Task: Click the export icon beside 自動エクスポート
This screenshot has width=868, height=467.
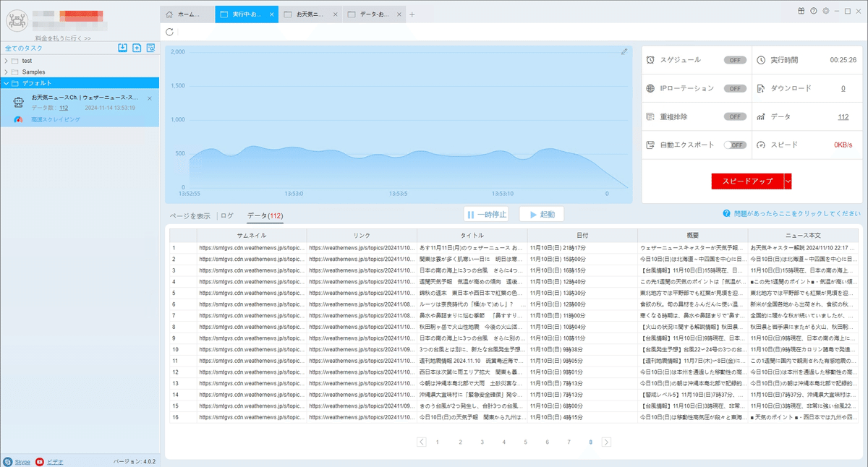Action: (651, 145)
